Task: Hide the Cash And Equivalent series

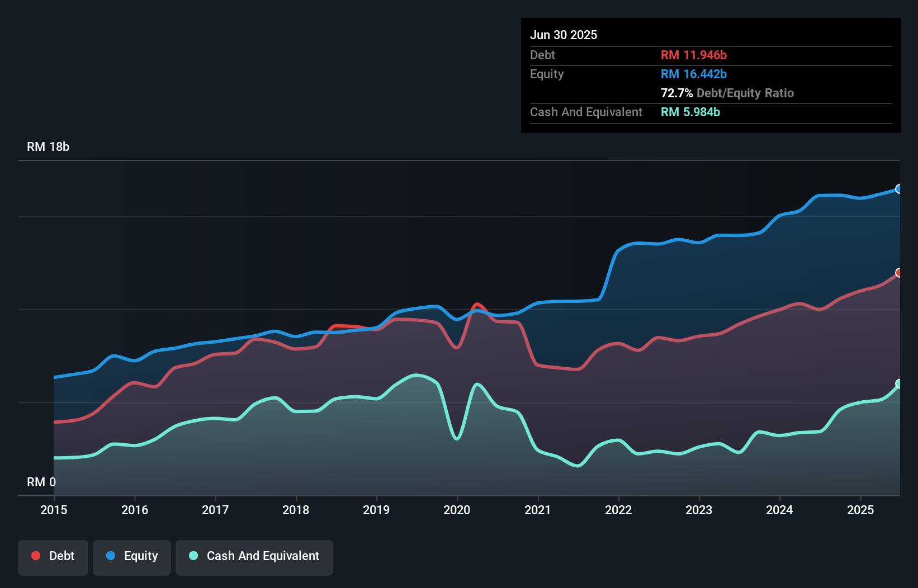Action: point(254,556)
